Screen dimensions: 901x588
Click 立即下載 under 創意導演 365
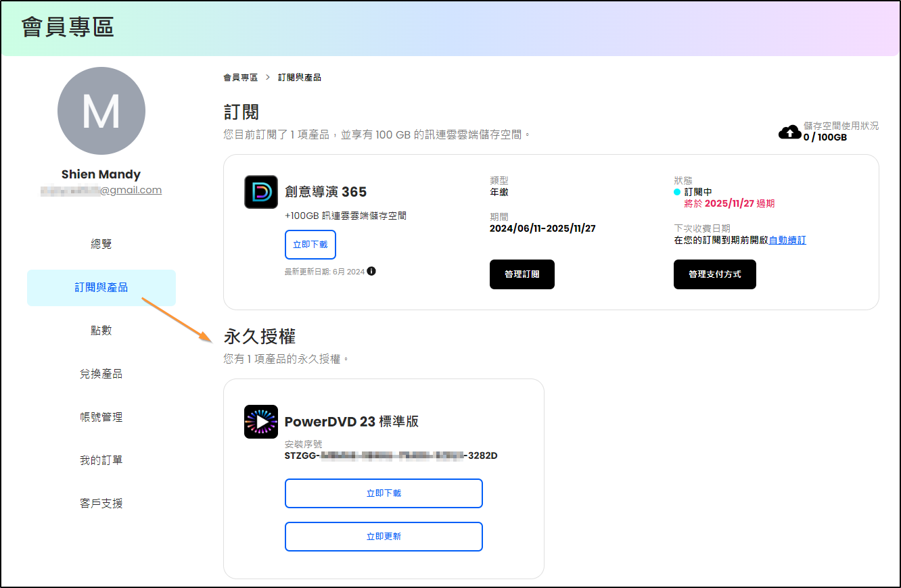point(310,245)
